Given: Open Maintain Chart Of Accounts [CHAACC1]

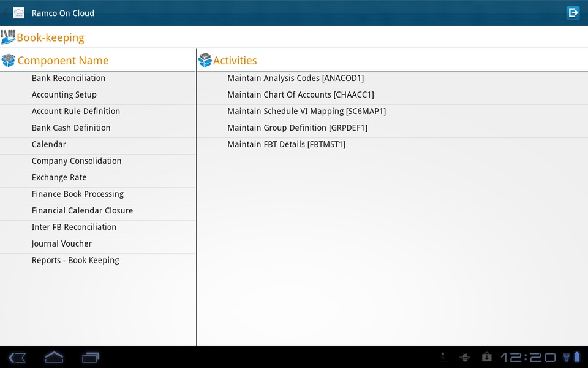Looking at the screenshot, I should click(x=392, y=96).
